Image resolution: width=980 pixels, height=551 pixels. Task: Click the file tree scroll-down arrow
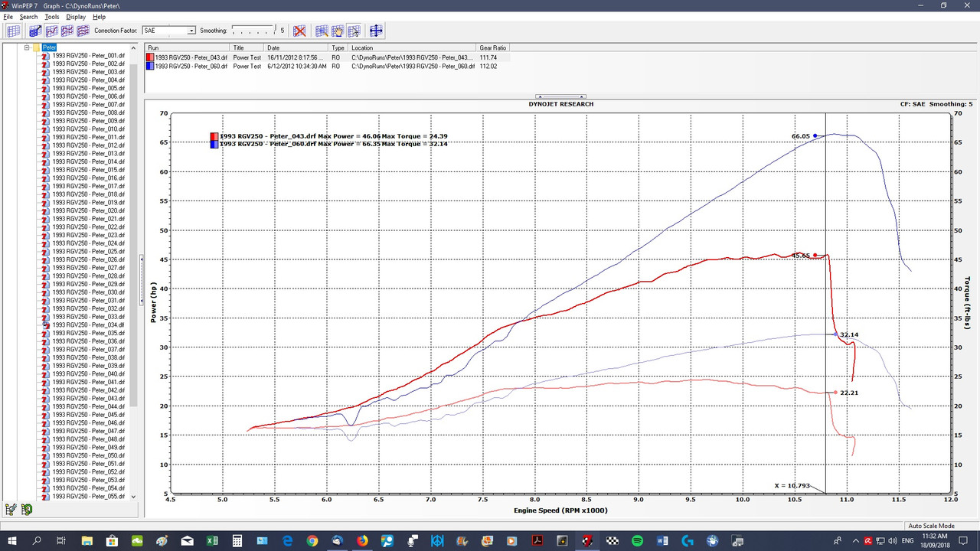click(x=134, y=497)
